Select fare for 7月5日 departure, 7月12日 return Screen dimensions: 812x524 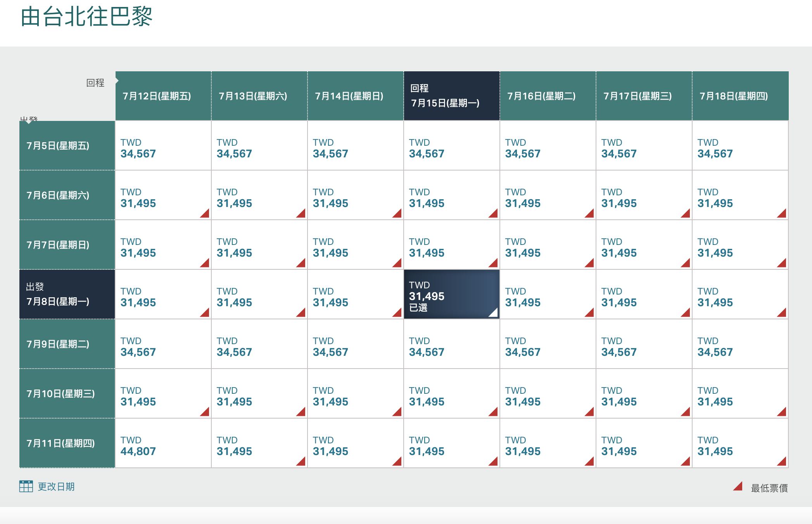click(163, 146)
